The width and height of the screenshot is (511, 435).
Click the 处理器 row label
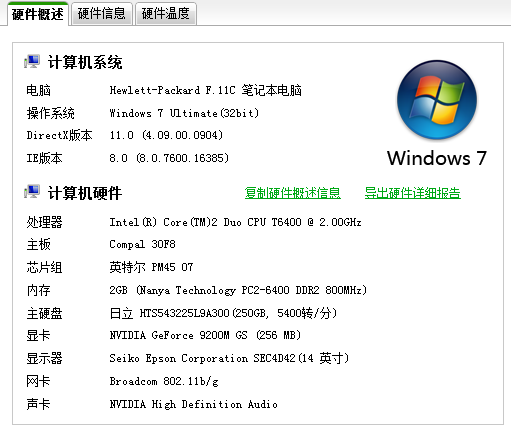click(45, 222)
